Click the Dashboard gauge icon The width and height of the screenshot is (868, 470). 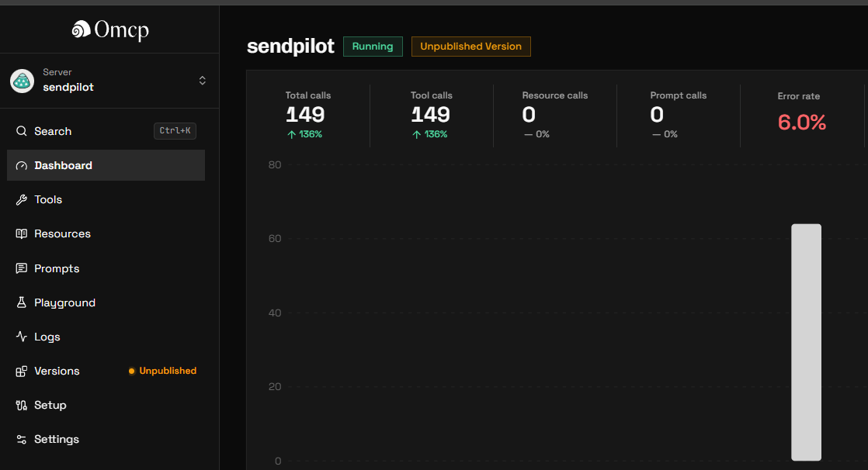[x=22, y=165]
